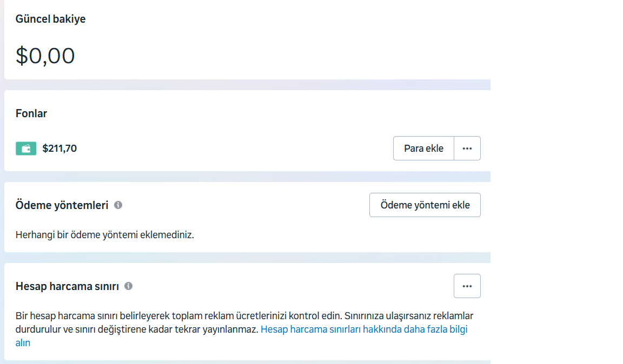Click the background gap between Güncel bakiye and Fonlar cards

click(x=243, y=85)
